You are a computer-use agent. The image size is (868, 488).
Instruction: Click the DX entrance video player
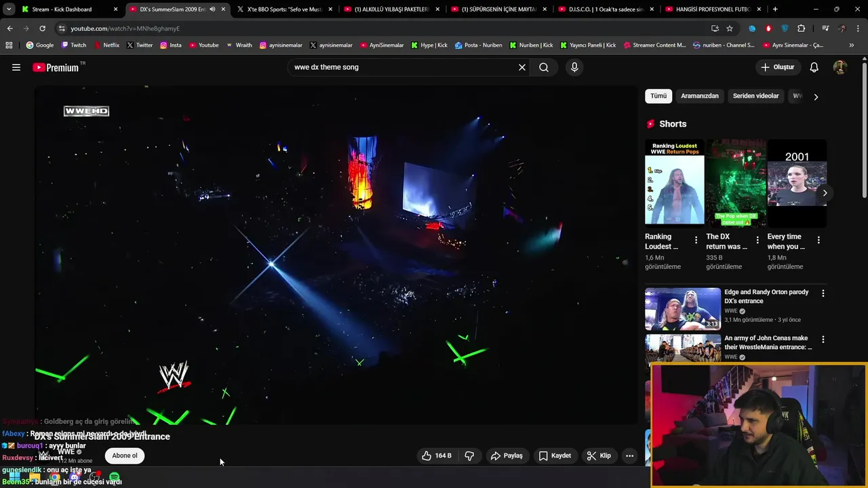coord(336,256)
